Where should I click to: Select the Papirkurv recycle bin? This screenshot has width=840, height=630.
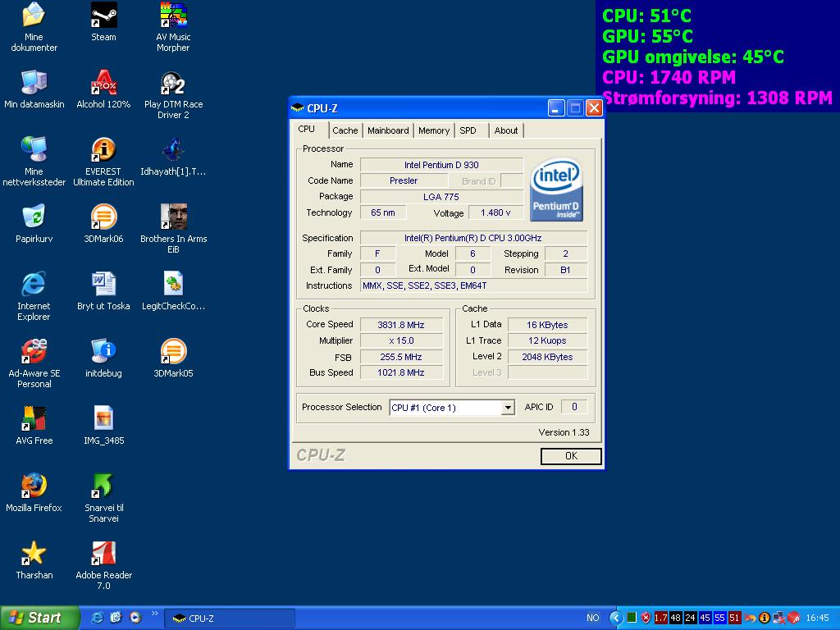pos(34,217)
